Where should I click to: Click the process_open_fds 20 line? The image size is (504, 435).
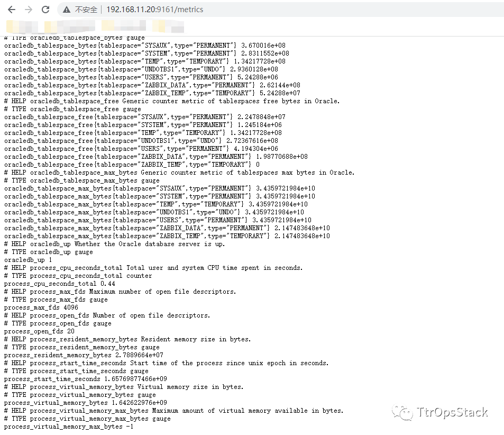tap(39, 331)
